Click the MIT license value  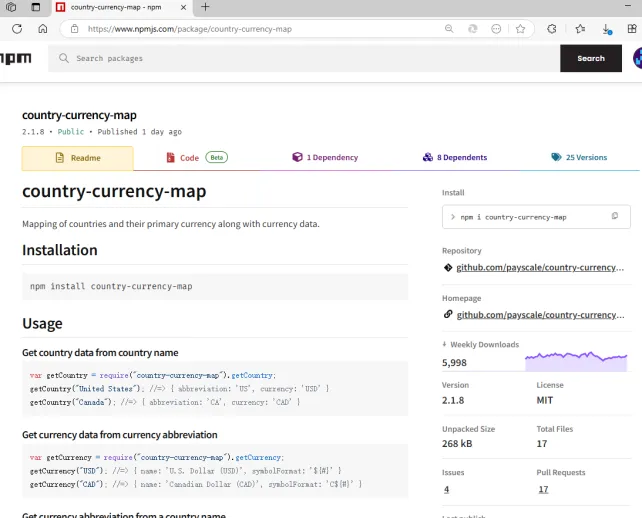[x=545, y=400]
